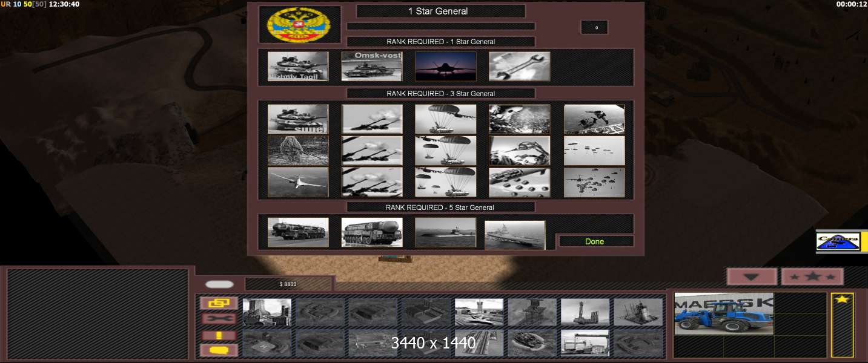Image resolution: width=868 pixels, height=363 pixels.
Task: Build the airfield with parked jet
Action: (x=479, y=312)
